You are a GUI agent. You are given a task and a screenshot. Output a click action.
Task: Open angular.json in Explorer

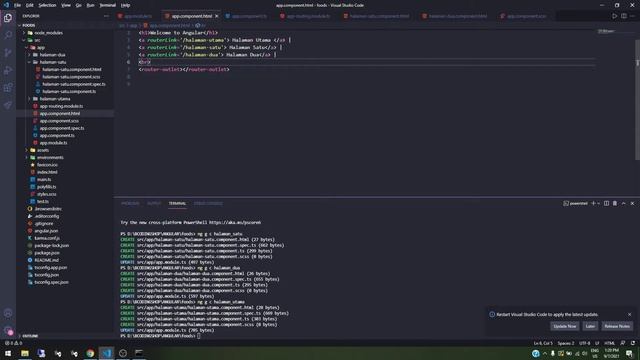tap(46, 231)
